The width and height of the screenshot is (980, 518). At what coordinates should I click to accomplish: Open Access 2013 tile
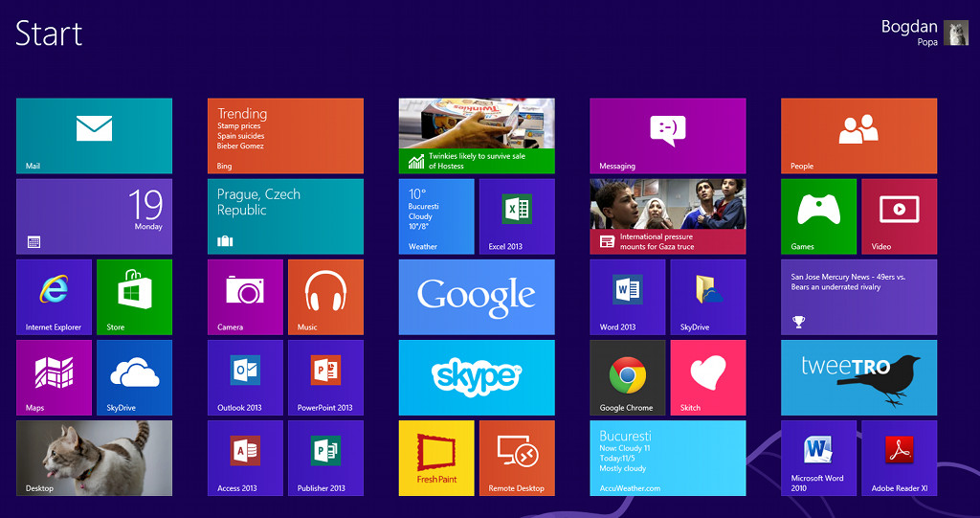(x=245, y=458)
